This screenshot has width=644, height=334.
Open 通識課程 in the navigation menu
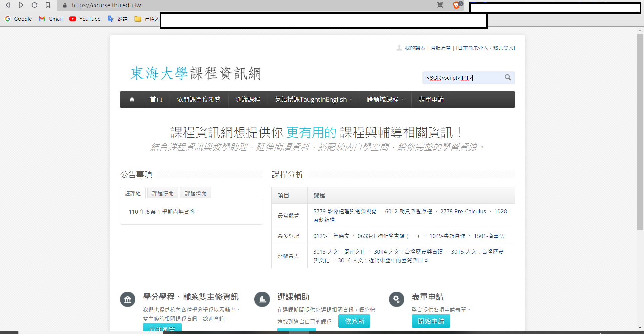[x=248, y=99]
